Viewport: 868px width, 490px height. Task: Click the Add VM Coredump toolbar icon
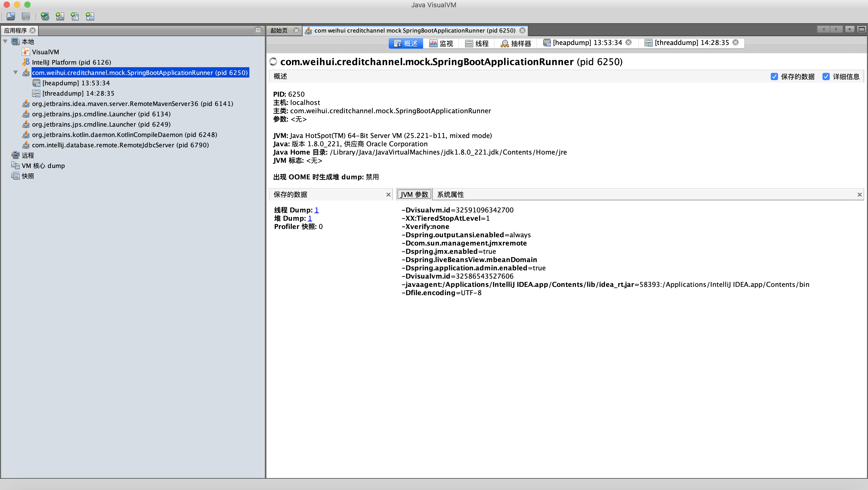pos(75,16)
